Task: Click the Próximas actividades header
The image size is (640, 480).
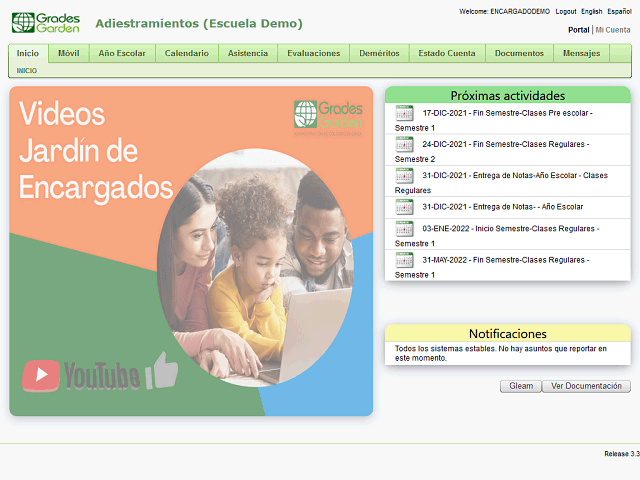Action: click(x=508, y=96)
